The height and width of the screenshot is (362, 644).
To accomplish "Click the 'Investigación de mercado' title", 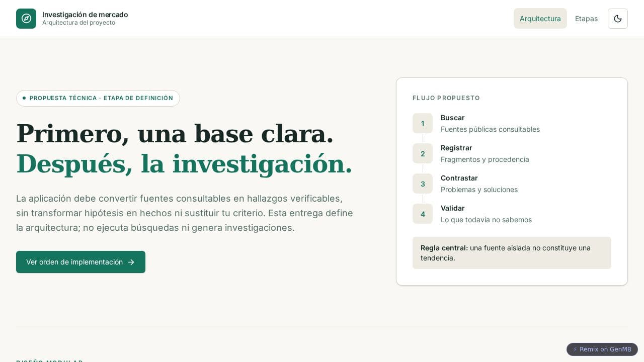I will pos(85,15).
